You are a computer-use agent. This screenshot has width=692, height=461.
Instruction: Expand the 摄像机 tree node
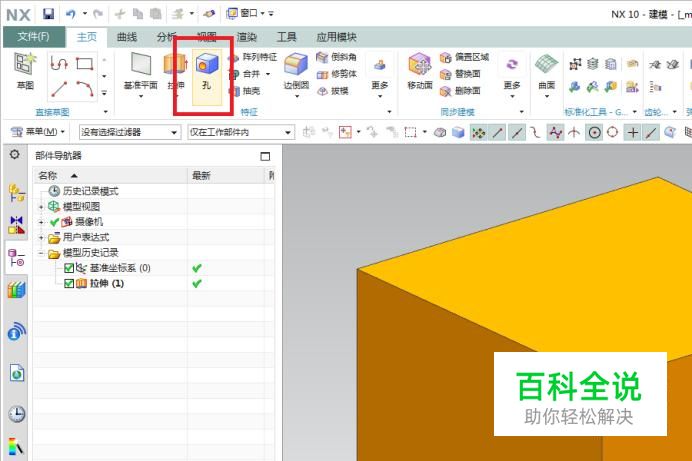(x=41, y=222)
